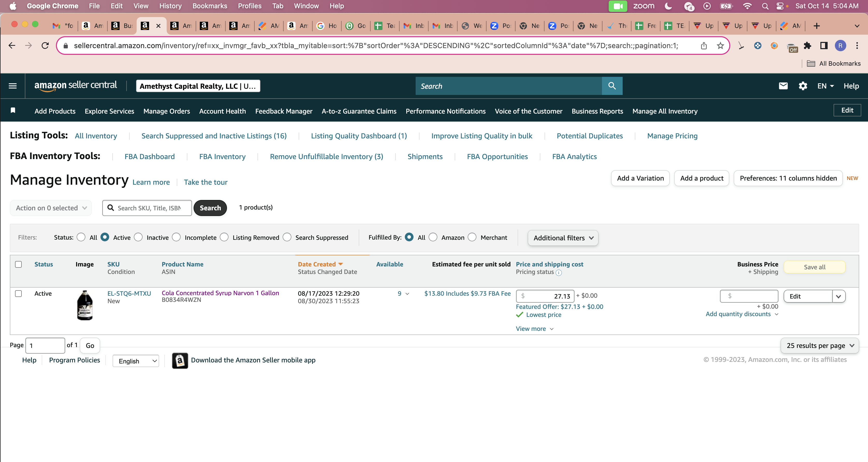The height and width of the screenshot is (462, 868).
Task: Open Search Suppressed and Inactive Listings (16)
Action: [214, 136]
